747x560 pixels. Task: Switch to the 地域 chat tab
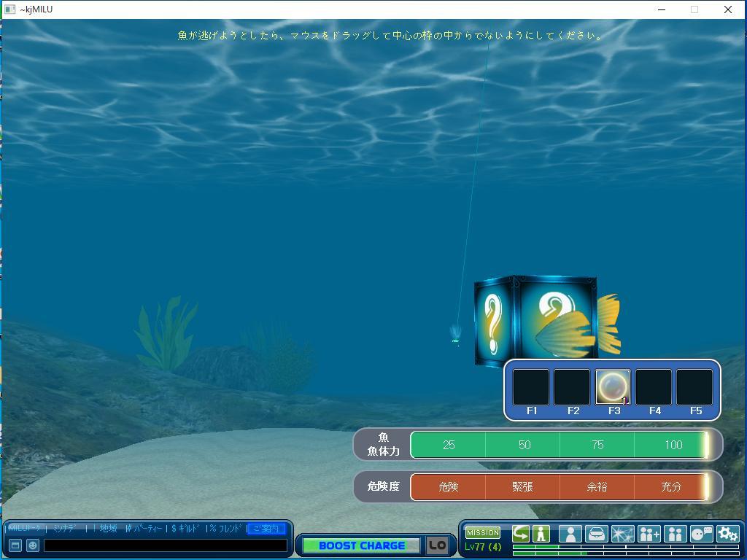click(x=108, y=528)
